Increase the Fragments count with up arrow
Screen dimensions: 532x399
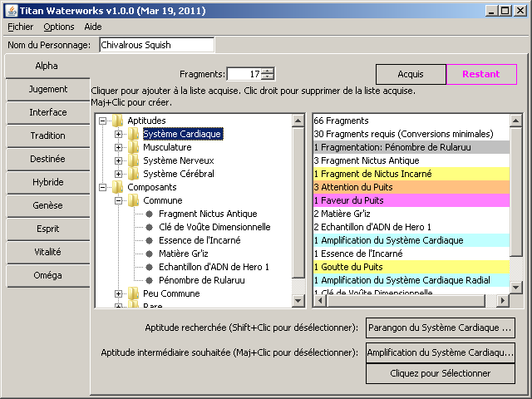268,71
